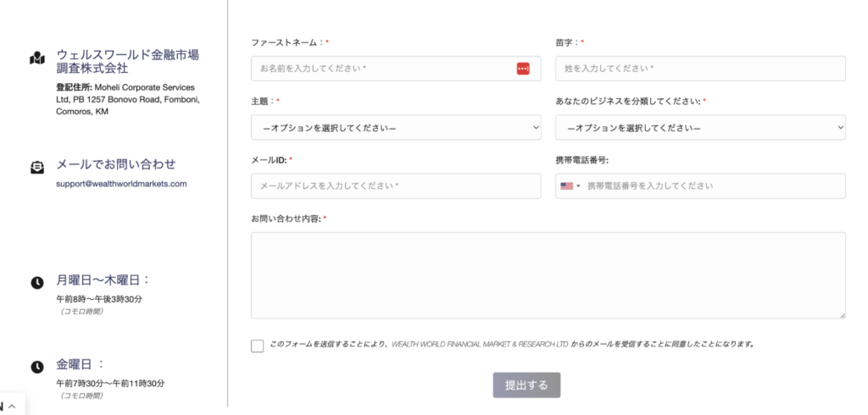Click the clock icon next to 月曜日〜木曜日
This screenshot has height=415, width=868.
36,283
